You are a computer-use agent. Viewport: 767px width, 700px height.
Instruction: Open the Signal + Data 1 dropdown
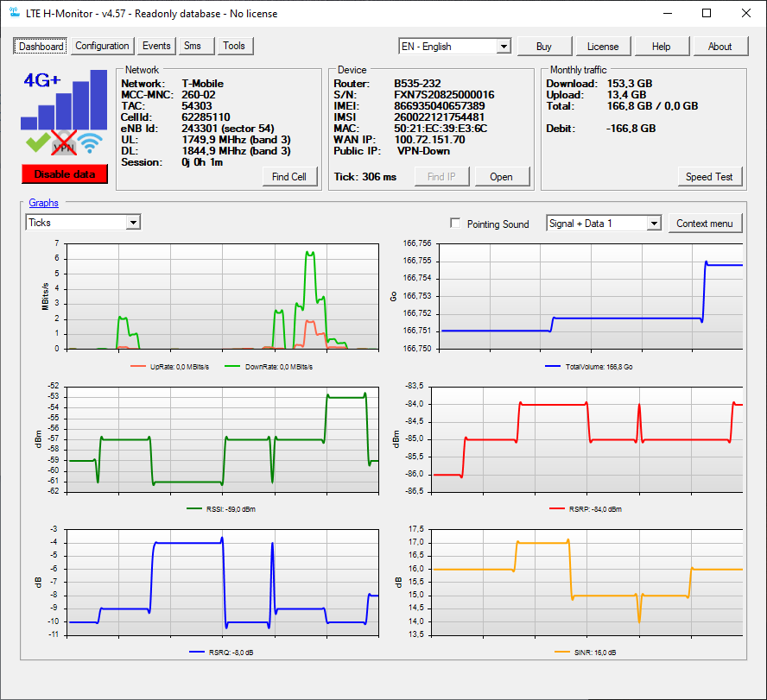coord(604,224)
